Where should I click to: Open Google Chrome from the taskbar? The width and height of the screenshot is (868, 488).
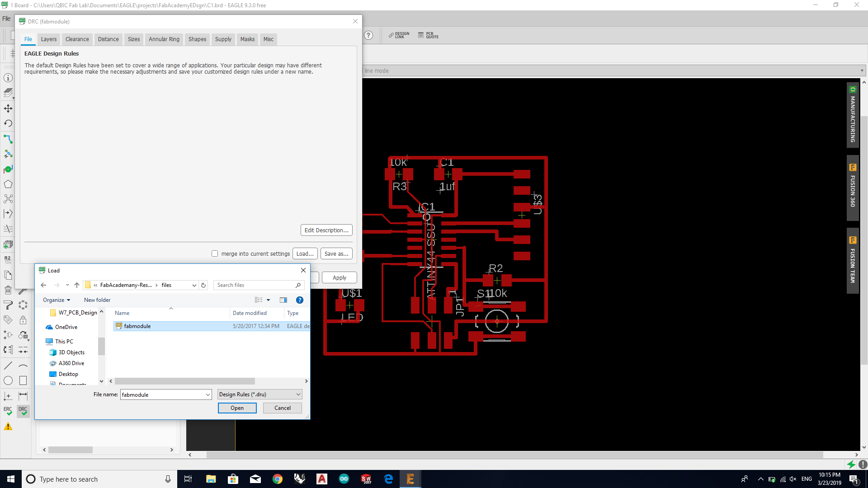coord(278,479)
